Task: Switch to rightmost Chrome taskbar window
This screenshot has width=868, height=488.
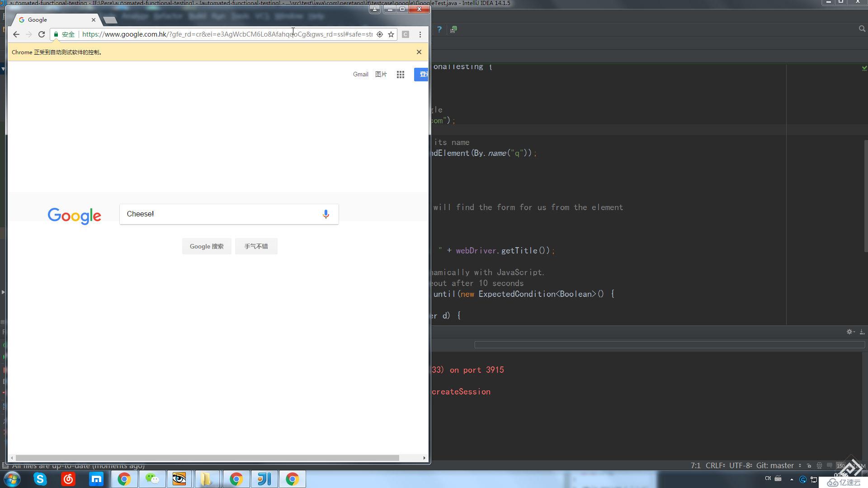Action: [x=292, y=479]
